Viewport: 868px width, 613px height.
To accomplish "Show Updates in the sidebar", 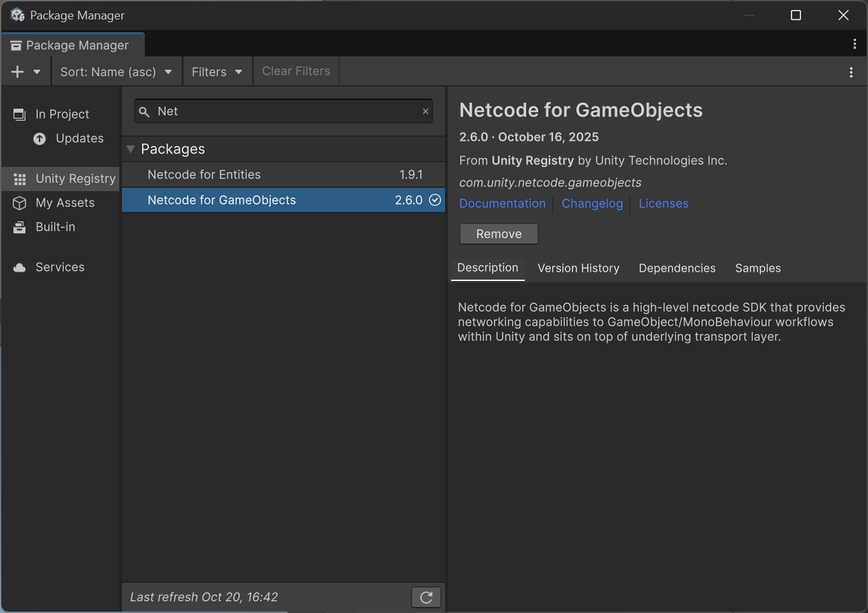I will pyautogui.click(x=79, y=138).
